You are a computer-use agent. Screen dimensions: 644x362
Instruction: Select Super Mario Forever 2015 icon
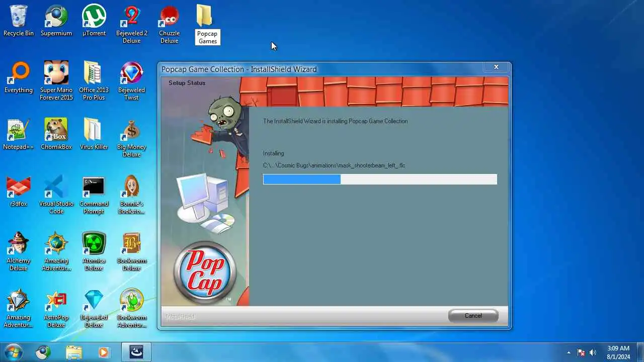tap(56, 81)
